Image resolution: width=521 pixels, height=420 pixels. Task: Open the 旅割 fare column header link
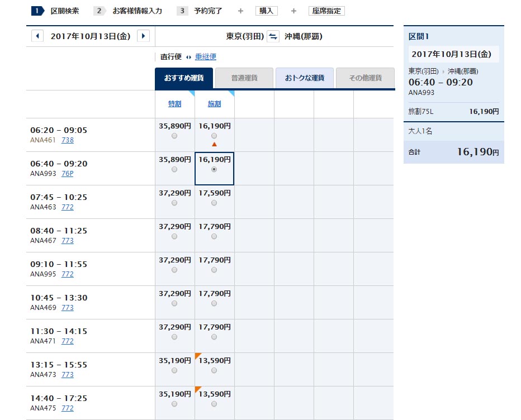pos(214,104)
